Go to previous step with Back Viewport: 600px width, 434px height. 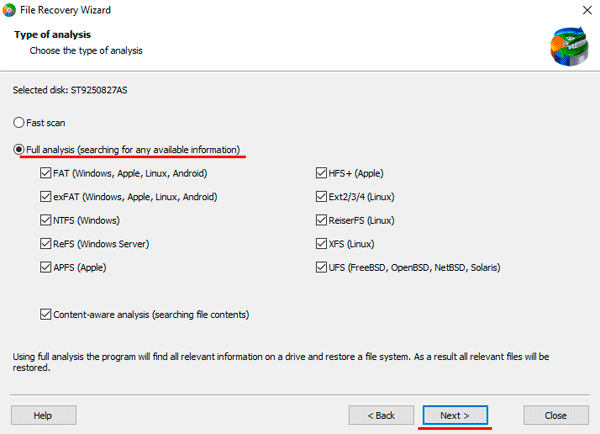pos(381,415)
